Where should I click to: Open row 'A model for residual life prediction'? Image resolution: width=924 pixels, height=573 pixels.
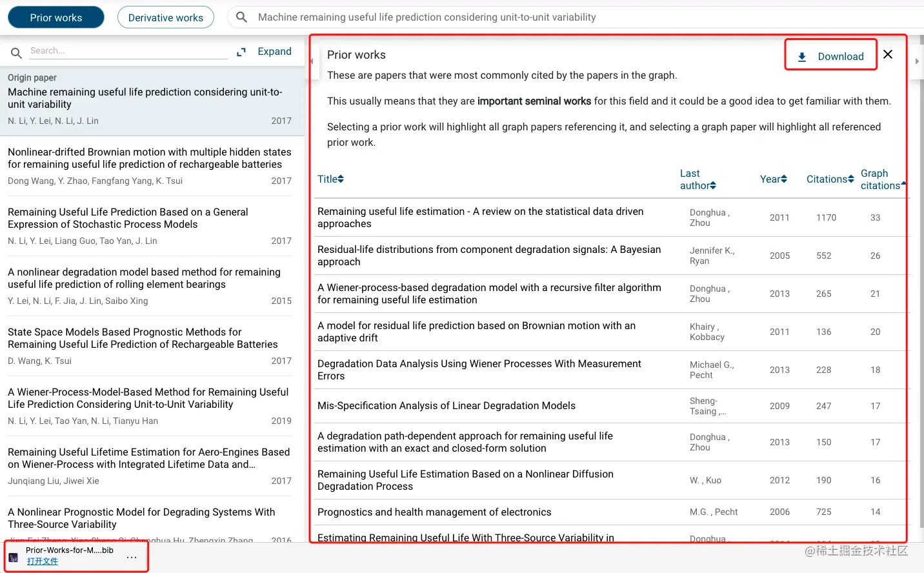pyautogui.click(x=610, y=332)
